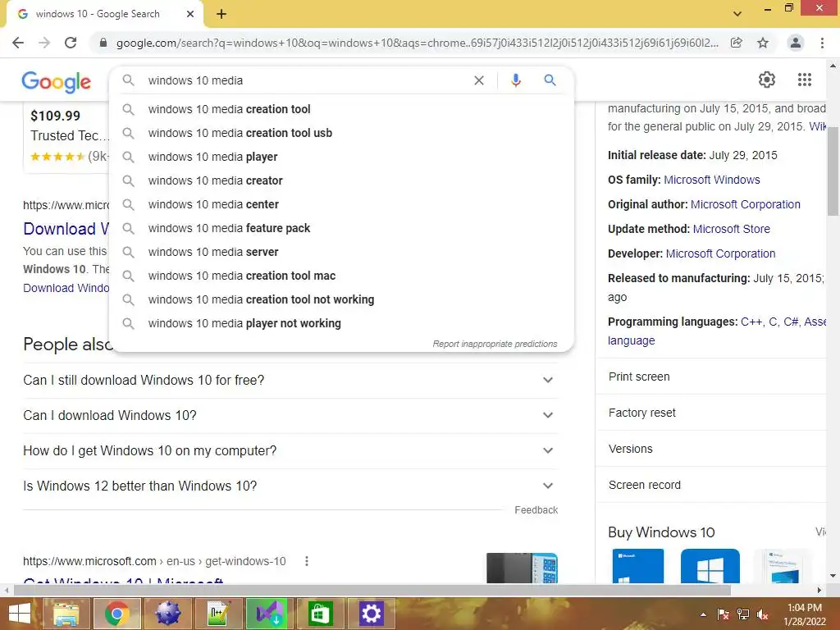Image resolution: width=840 pixels, height=630 pixels.
Task: Open Original author Microsoft Corporation link
Action: (x=745, y=204)
